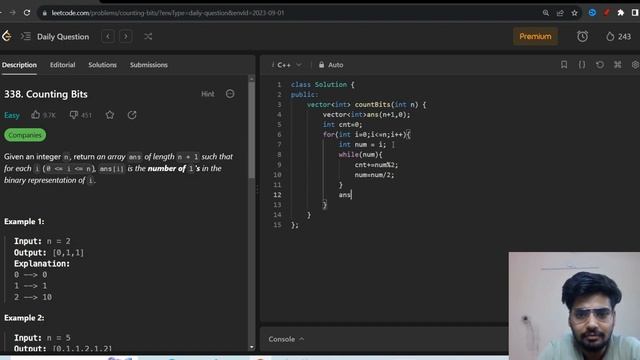Reload the page with browser refresh icon

pyautogui.click(x=27, y=13)
